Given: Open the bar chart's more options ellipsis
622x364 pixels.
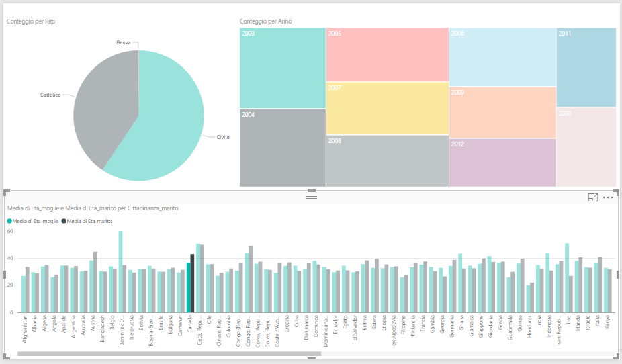Looking at the screenshot, I should point(608,197).
